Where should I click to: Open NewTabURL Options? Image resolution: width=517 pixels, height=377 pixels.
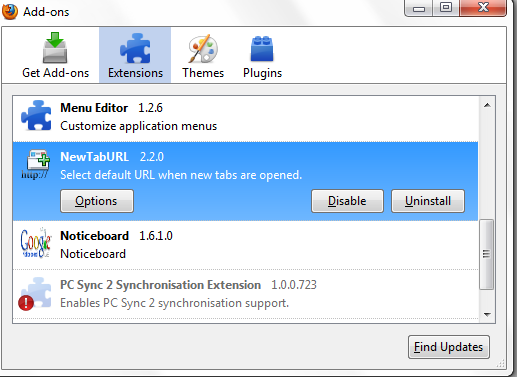pos(97,201)
